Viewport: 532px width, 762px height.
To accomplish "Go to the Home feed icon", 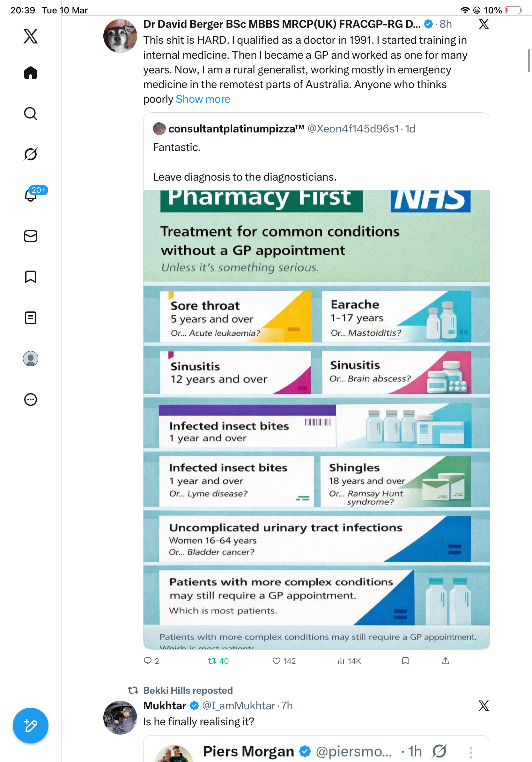I will [x=31, y=73].
